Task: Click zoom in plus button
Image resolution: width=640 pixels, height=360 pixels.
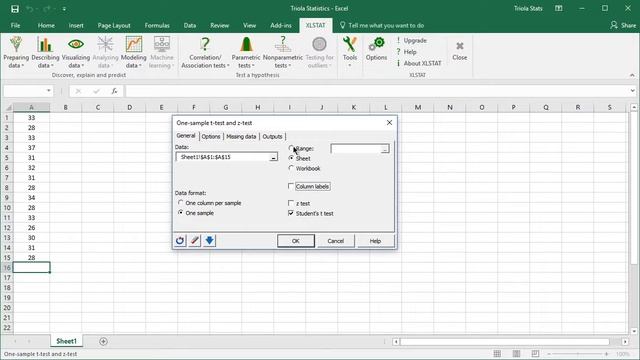Action: (607, 354)
